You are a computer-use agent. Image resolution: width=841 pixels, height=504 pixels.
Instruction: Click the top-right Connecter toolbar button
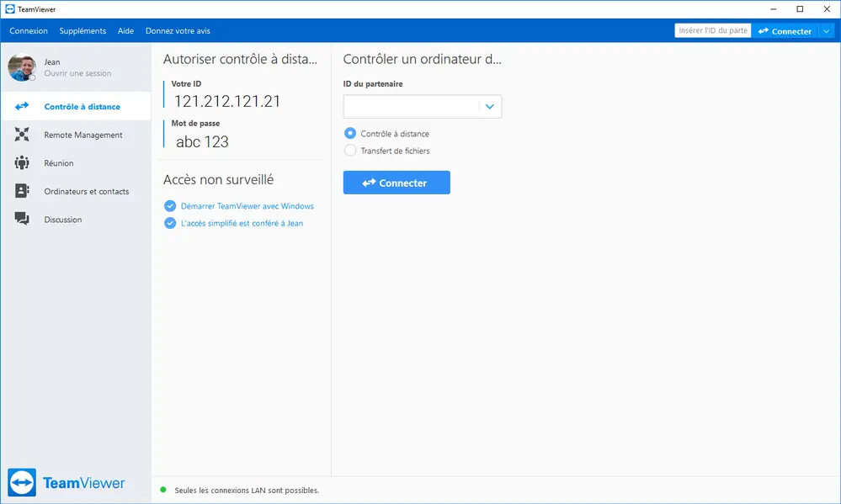[x=785, y=31]
